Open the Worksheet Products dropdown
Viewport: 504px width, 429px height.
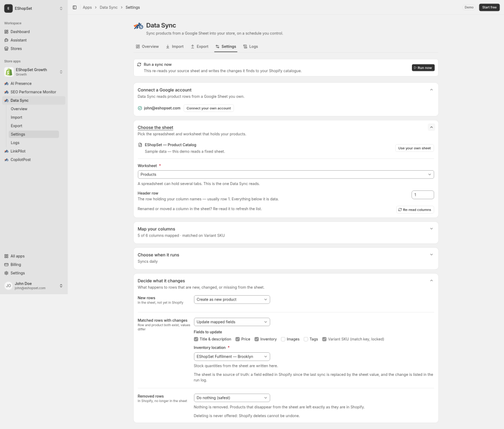coord(286,175)
